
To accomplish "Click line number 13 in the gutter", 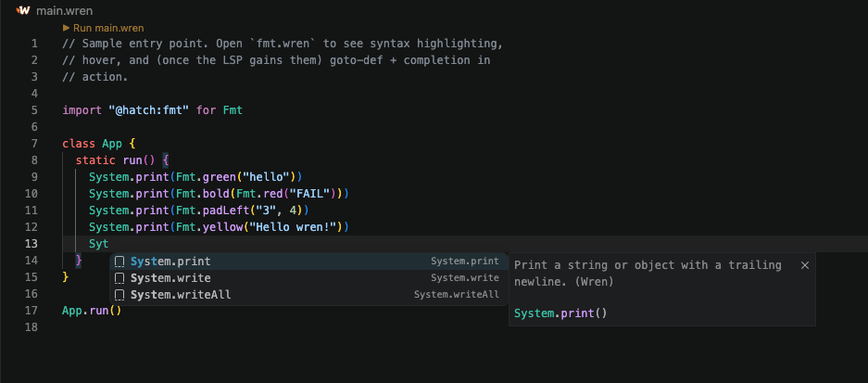I will [x=31, y=243].
